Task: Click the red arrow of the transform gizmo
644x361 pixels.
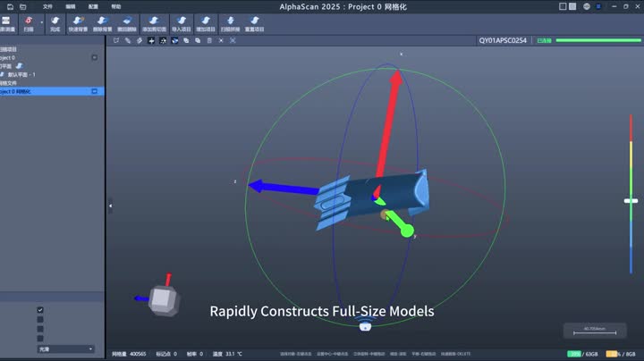Action: pyautogui.click(x=389, y=123)
